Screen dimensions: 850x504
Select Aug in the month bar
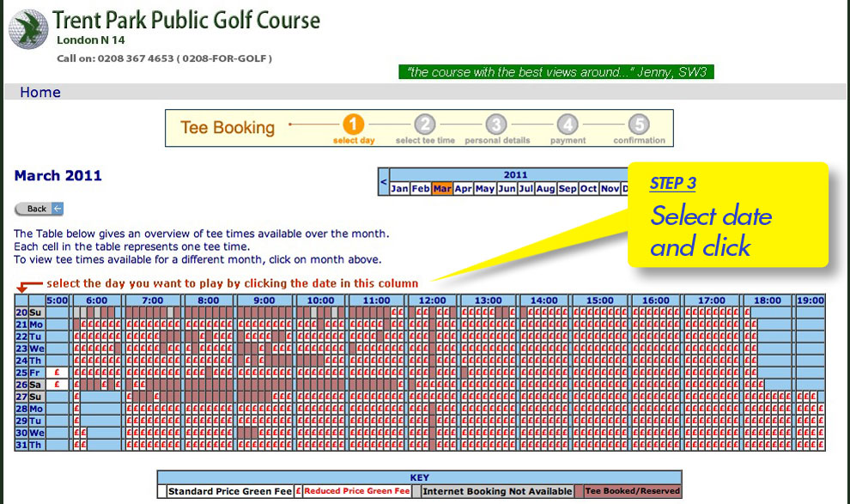pos(545,189)
